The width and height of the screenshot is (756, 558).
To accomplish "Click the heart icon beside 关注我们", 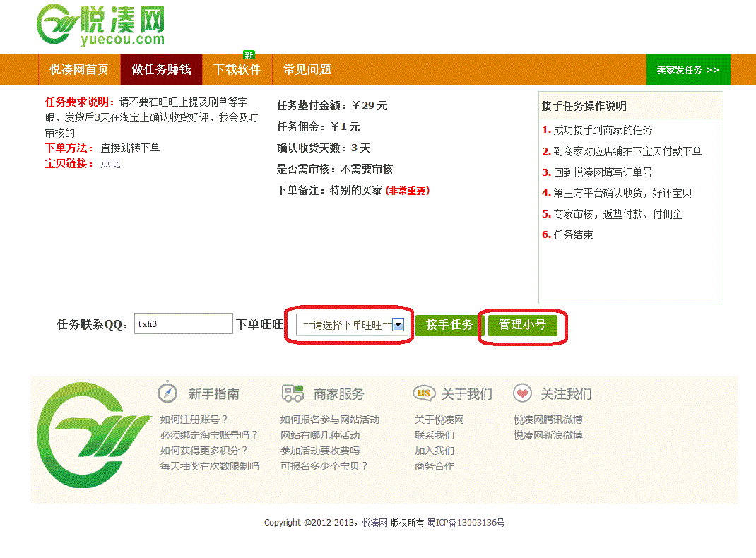I will (522, 393).
